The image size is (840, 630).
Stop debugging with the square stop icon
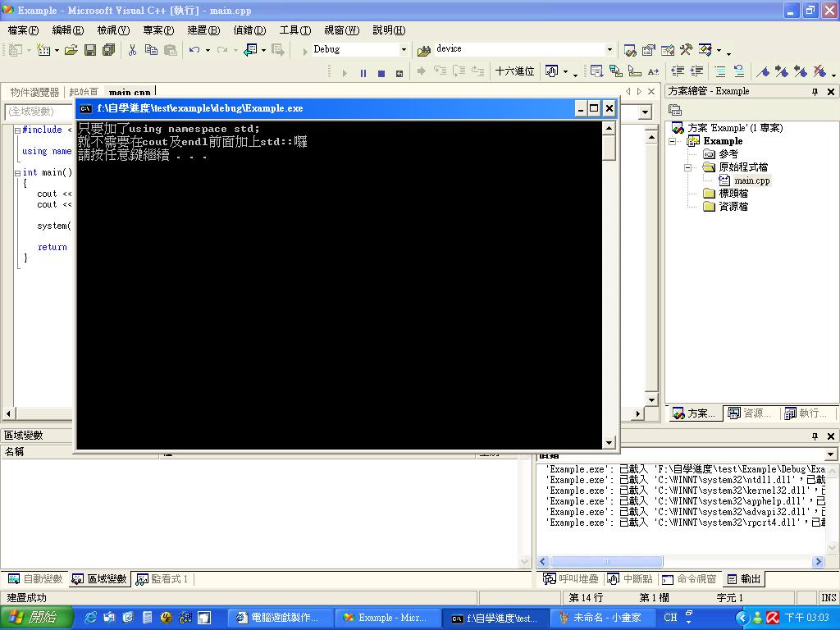pyautogui.click(x=381, y=73)
